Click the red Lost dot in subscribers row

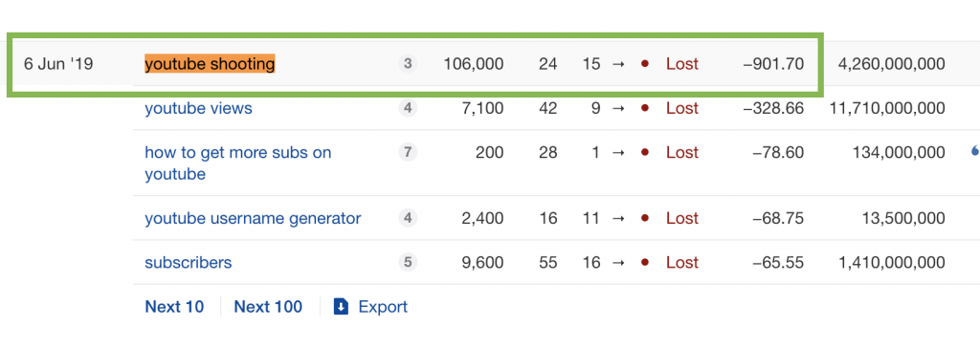click(x=645, y=262)
